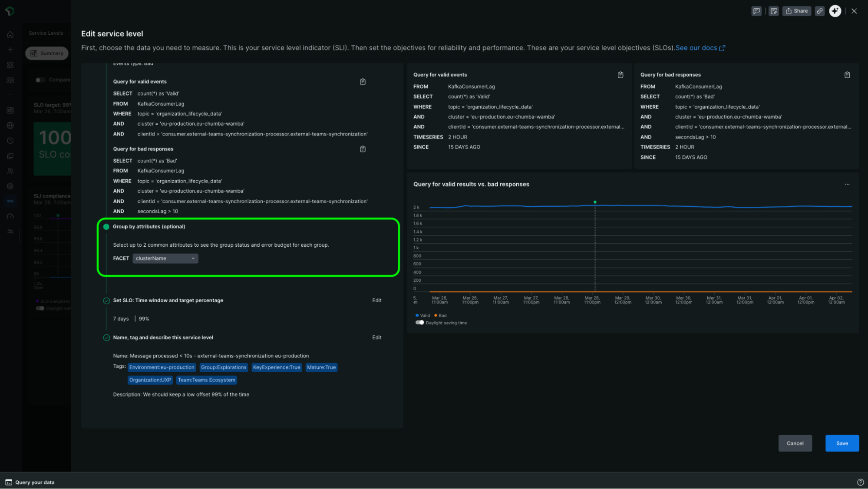Viewport: 868px width, 489px height.
Task: Toggle Daylight saving time on the chart
Action: pyautogui.click(x=419, y=323)
